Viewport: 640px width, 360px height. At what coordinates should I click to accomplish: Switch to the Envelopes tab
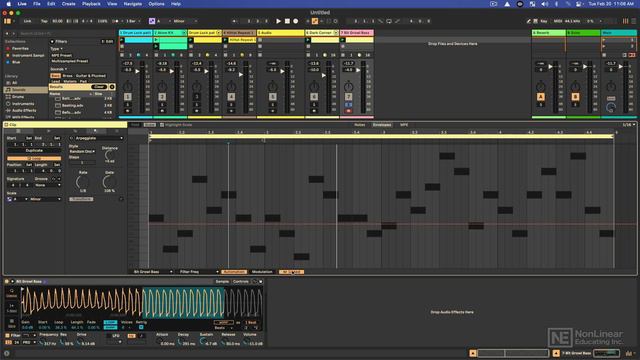pos(382,125)
